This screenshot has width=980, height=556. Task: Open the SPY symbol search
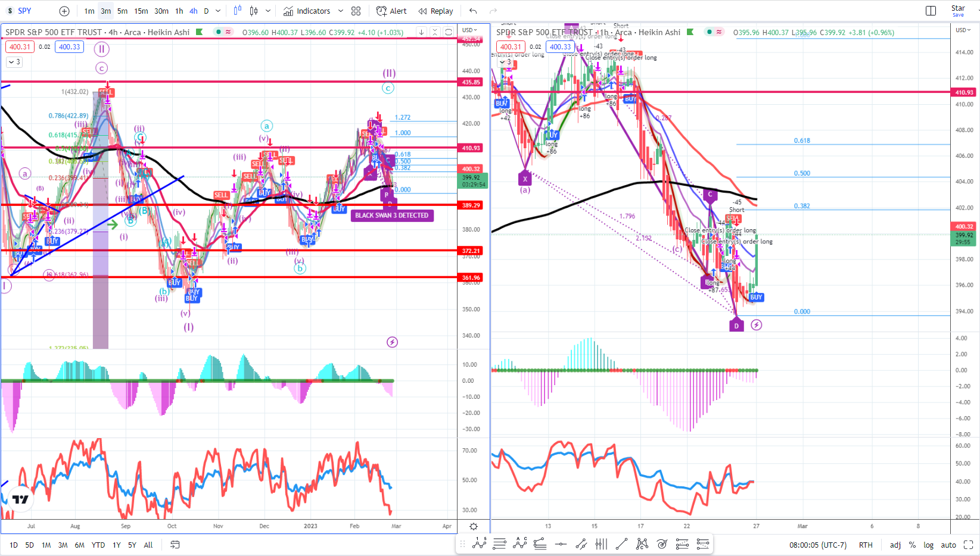tap(24, 11)
